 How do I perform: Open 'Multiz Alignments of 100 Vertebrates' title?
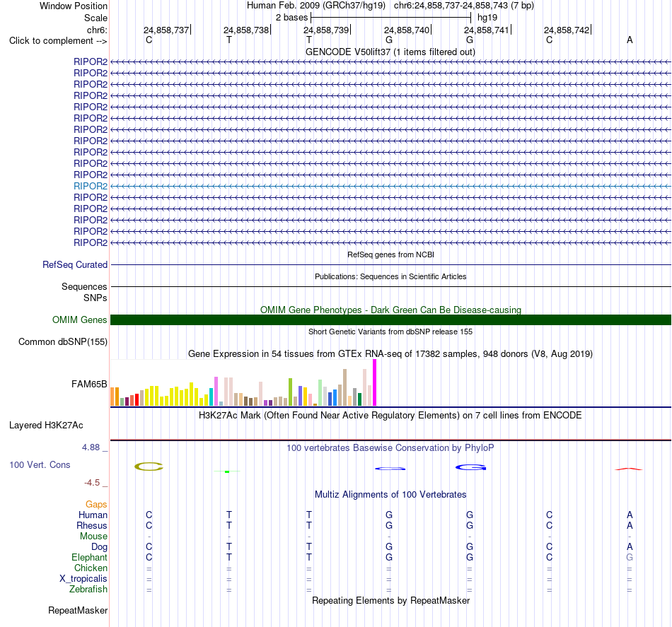tap(390, 494)
